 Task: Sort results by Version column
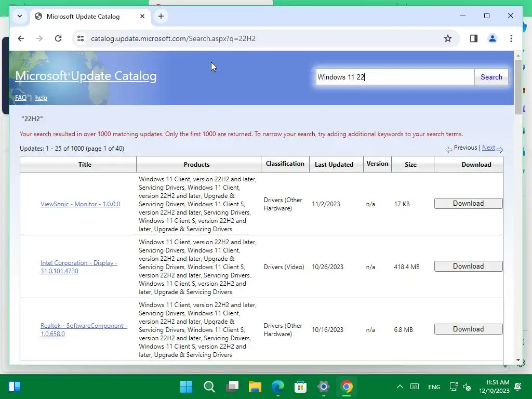(377, 164)
